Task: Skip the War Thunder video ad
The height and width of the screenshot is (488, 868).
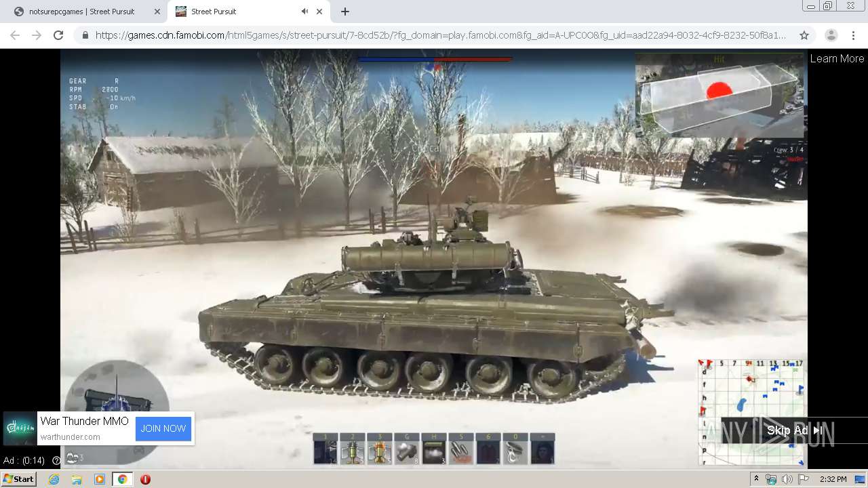Action: tap(794, 430)
